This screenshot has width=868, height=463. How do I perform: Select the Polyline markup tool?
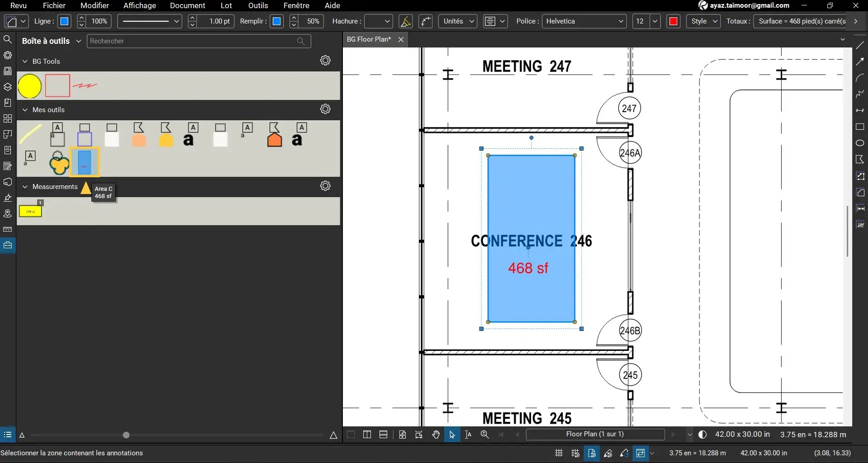pos(860,94)
